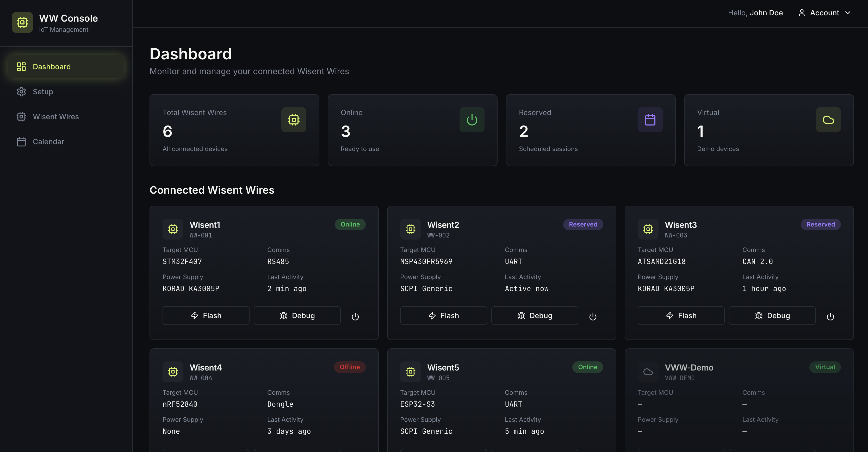The height and width of the screenshot is (452, 868).
Task: Toggle power for Wisent1 device
Action: 355,316
